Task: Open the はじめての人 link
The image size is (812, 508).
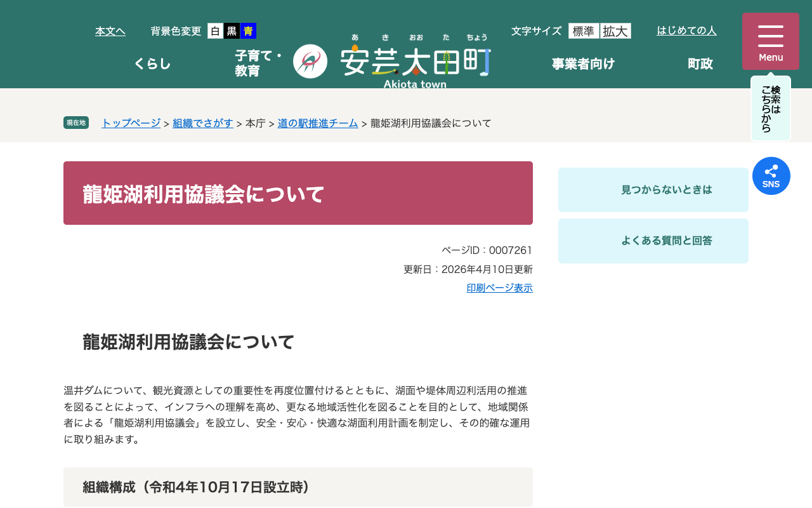Action: (x=686, y=30)
